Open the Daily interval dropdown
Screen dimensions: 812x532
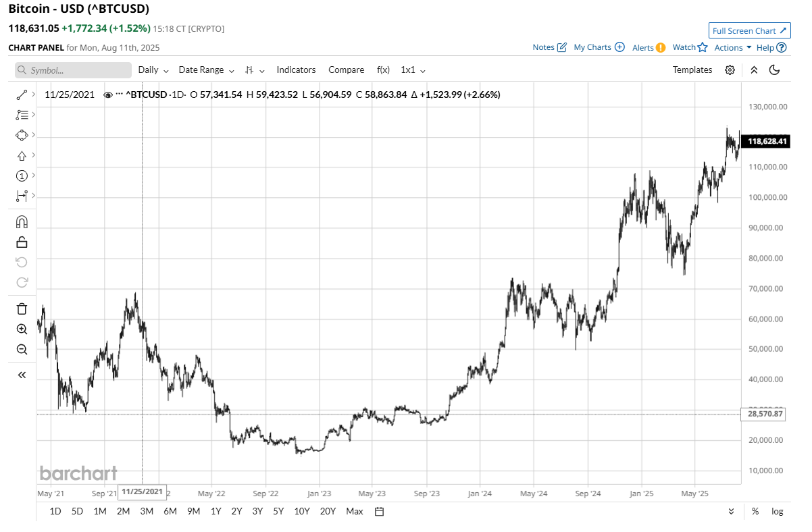point(153,70)
